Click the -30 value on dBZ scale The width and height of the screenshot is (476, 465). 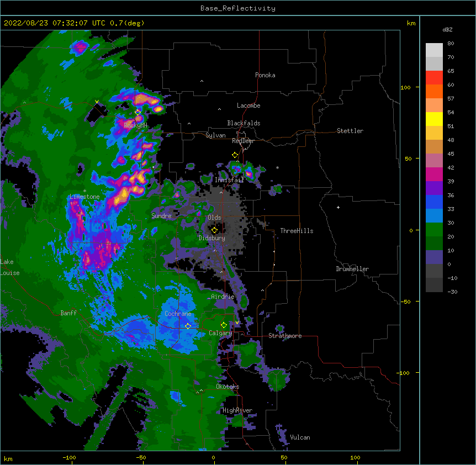tap(452, 292)
